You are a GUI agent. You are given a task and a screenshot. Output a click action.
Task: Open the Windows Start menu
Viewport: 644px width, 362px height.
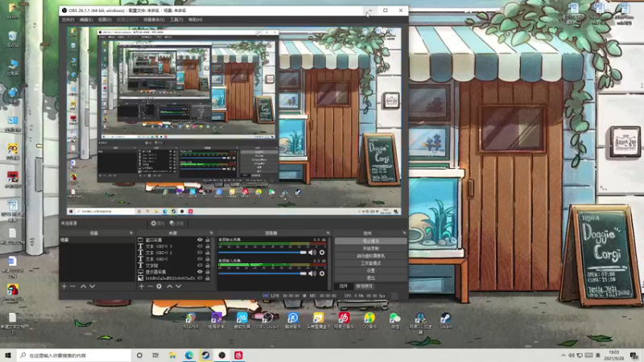coord(8,356)
